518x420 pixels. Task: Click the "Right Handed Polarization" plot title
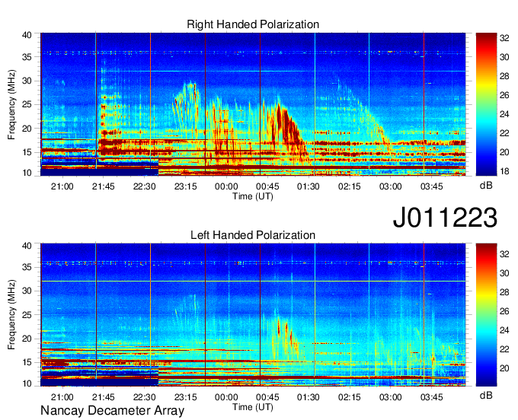click(253, 24)
